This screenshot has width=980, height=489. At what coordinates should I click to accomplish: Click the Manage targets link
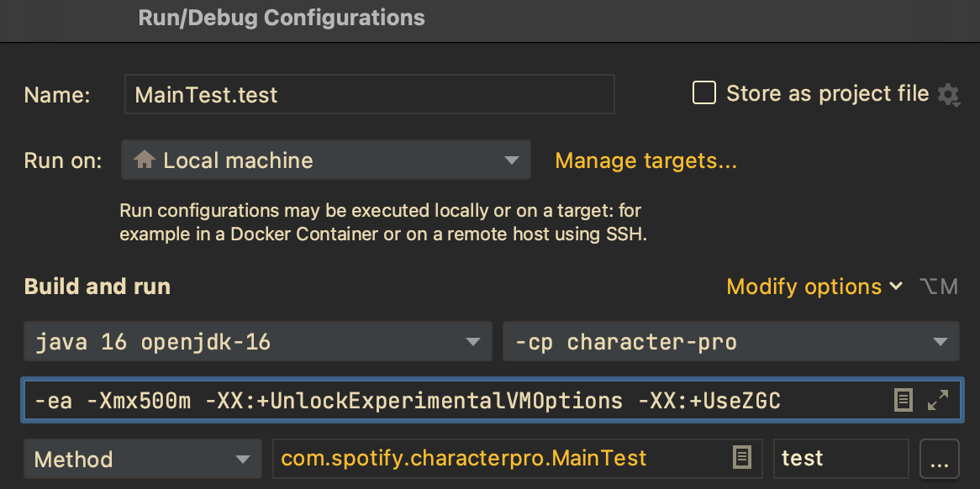pos(646,160)
